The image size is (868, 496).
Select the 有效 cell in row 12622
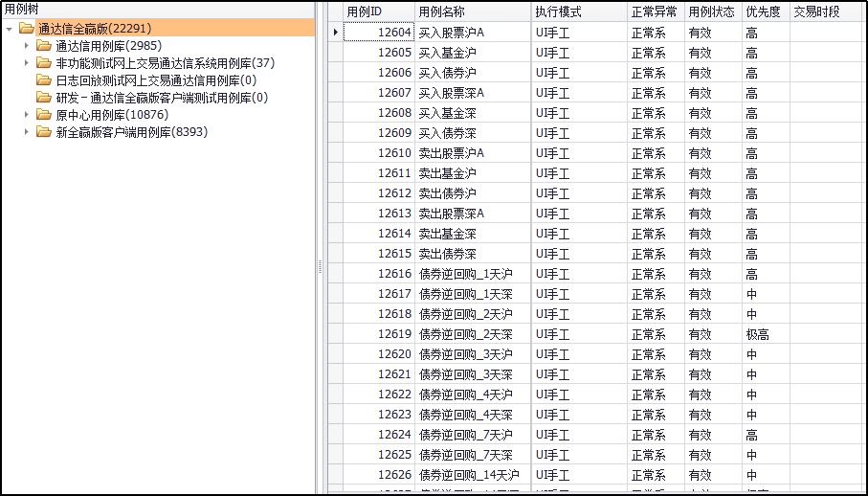(x=714, y=395)
